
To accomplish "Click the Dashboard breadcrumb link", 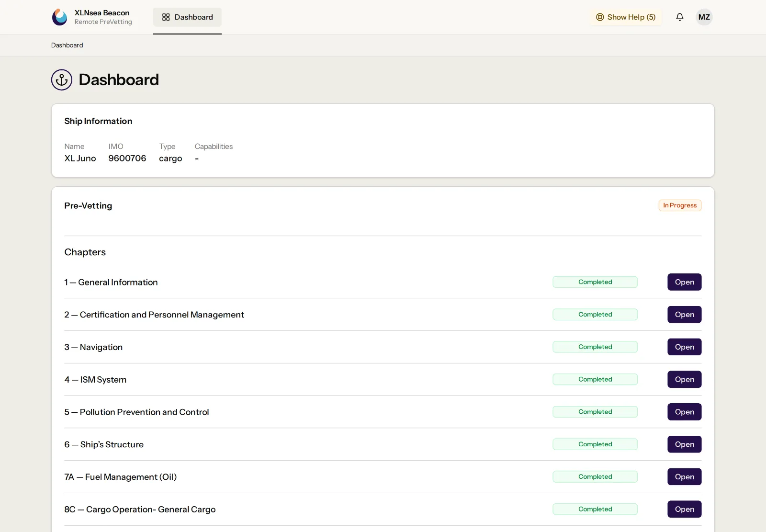I will point(67,45).
